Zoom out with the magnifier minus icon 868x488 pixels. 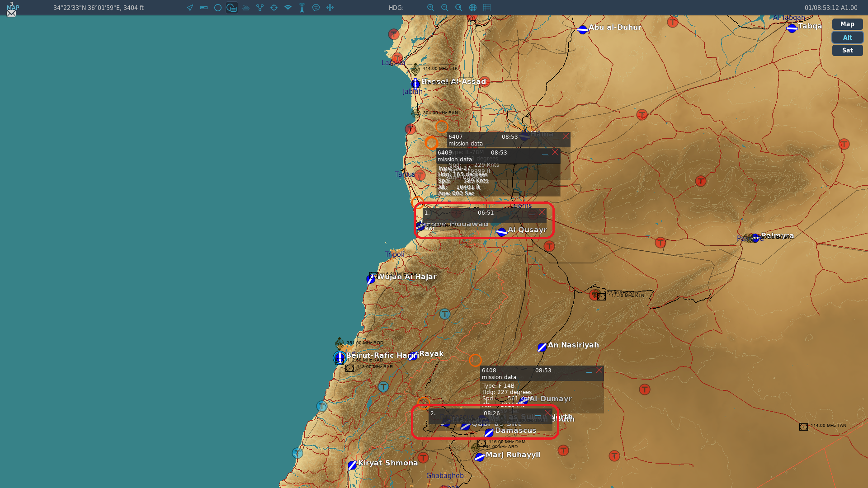click(445, 8)
